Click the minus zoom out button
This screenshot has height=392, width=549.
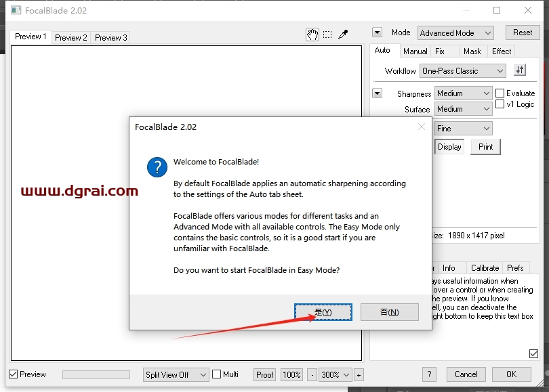(312, 375)
